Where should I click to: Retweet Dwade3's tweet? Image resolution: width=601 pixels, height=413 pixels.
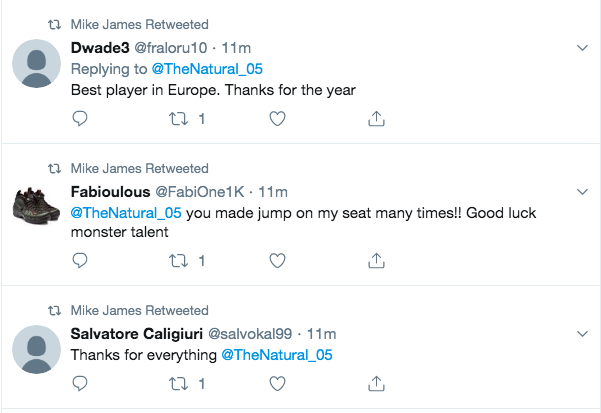tap(180, 119)
